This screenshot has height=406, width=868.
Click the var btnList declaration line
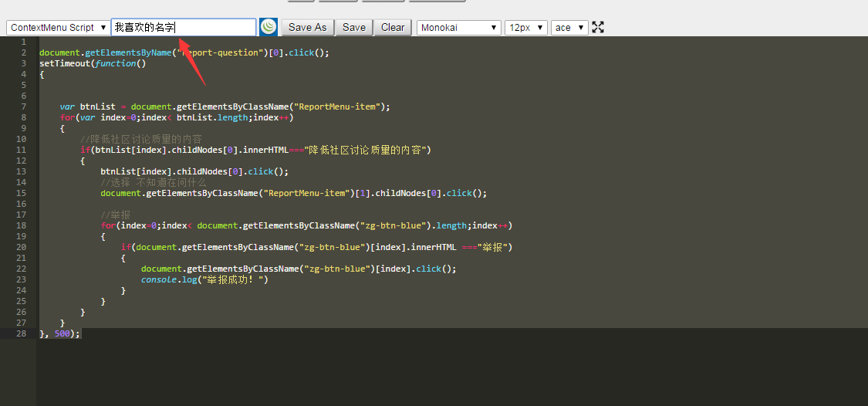pos(225,107)
